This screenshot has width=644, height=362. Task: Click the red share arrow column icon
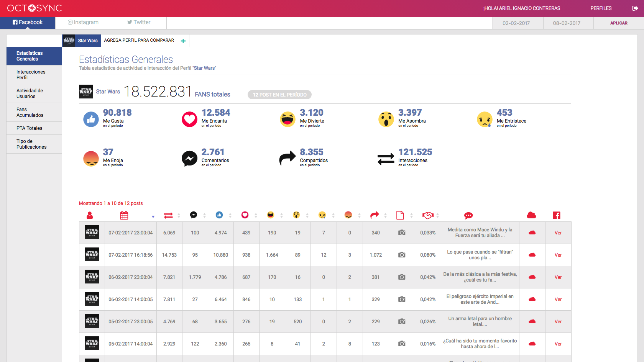(375, 215)
